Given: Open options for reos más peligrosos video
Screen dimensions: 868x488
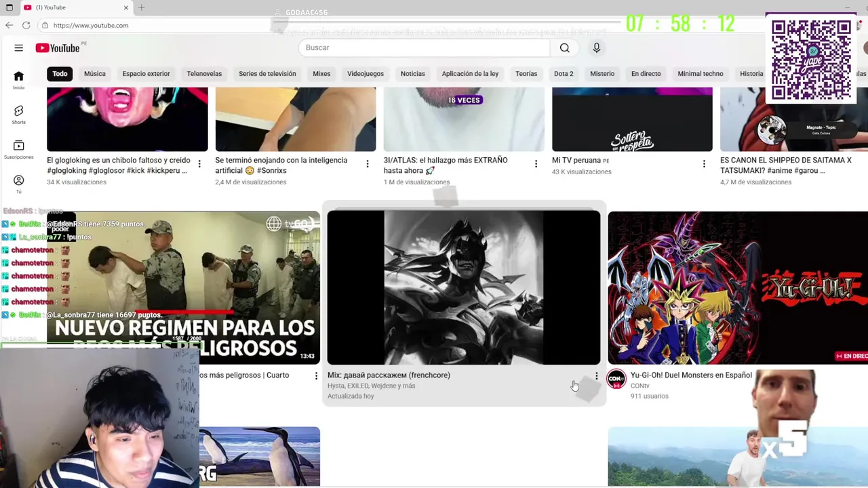Looking at the screenshot, I should [316, 375].
